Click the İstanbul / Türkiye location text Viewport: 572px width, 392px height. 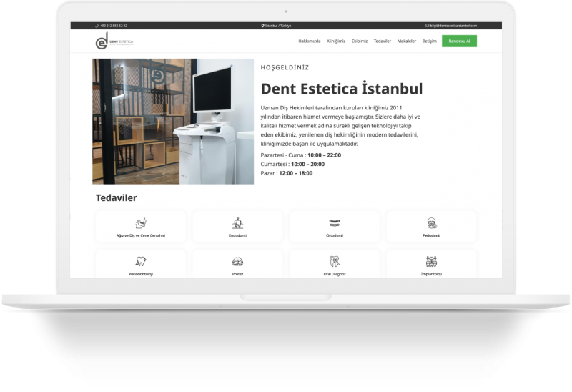coord(278,26)
